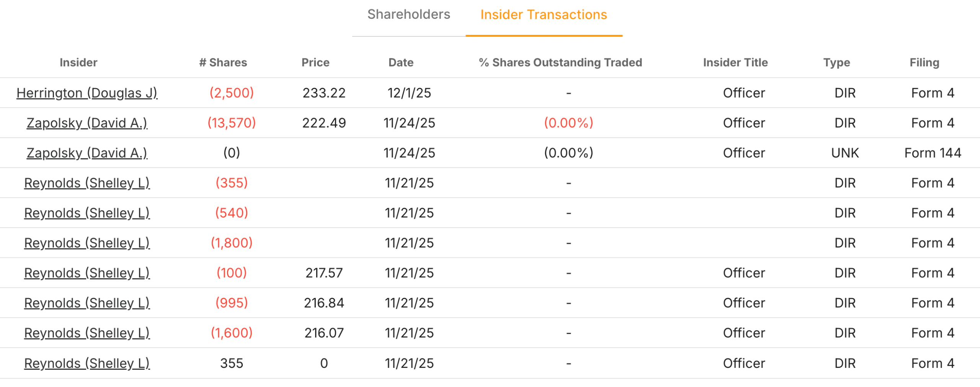Sort the table by # Shares column

pyautogui.click(x=222, y=62)
